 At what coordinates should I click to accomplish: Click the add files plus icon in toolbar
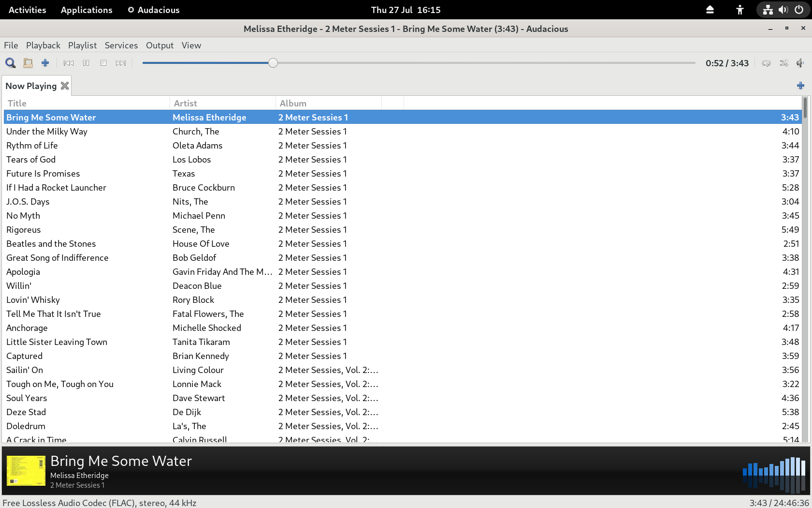coord(45,63)
